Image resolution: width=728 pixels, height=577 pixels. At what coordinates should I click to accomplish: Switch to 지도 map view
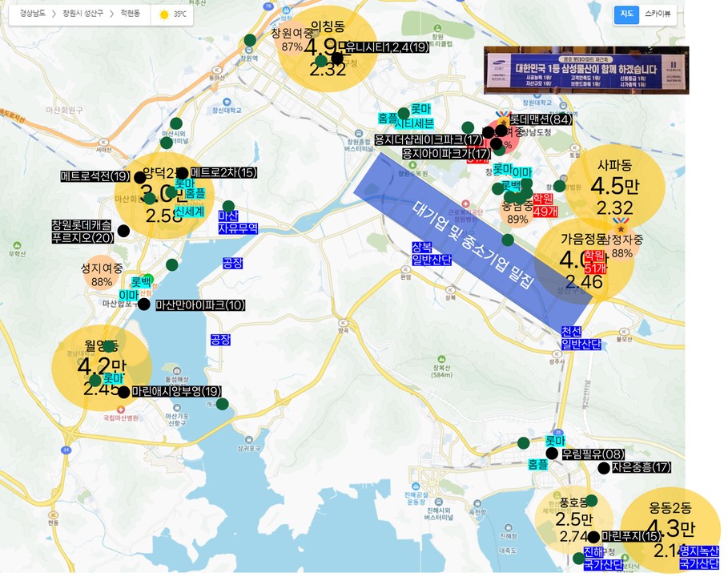pyautogui.click(x=626, y=14)
